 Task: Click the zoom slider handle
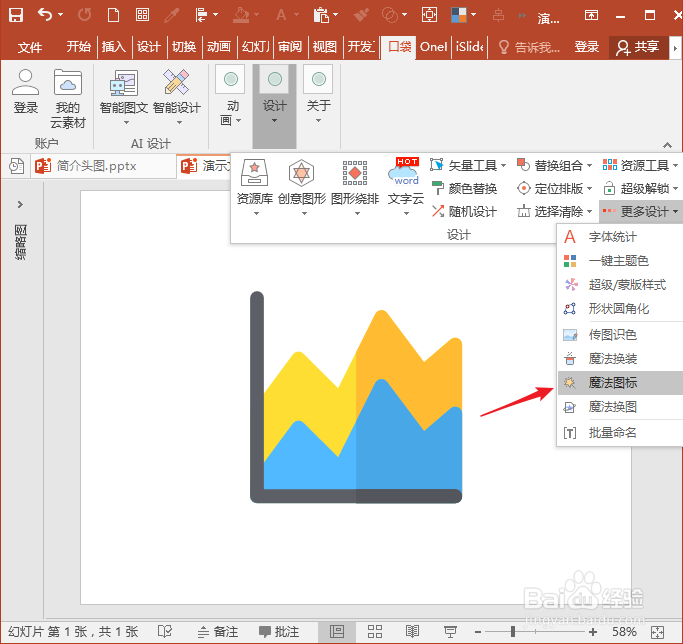click(513, 631)
